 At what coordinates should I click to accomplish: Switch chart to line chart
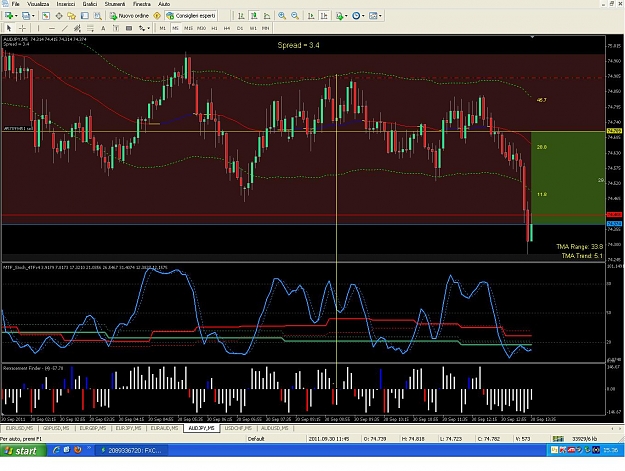(x=267, y=16)
